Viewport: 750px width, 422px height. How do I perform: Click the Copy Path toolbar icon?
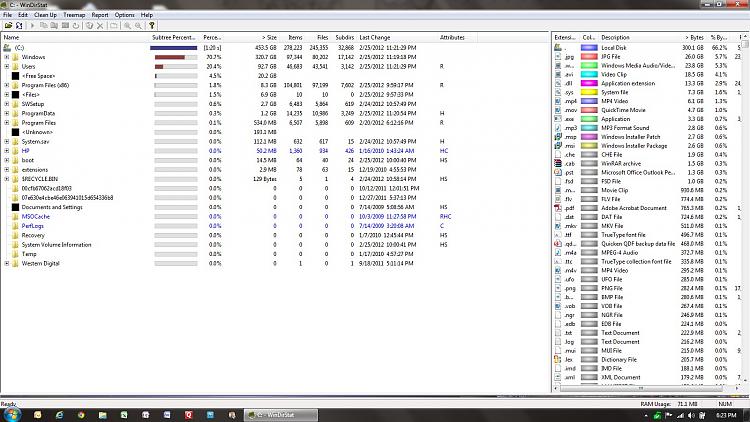tap(44, 25)
